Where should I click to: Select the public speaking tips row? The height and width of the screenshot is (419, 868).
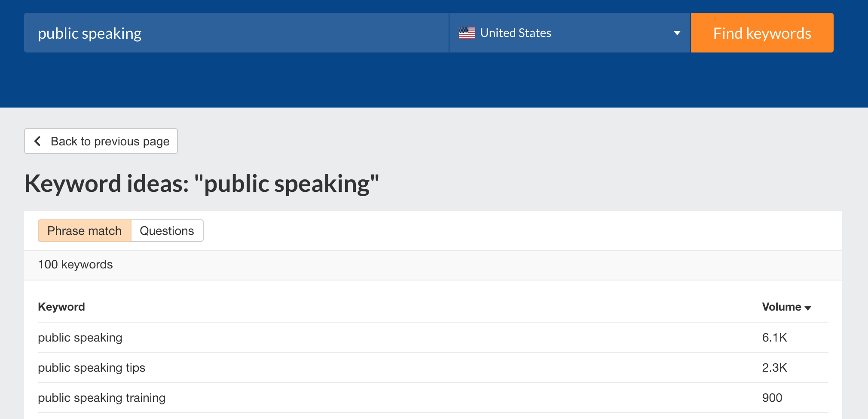(x=433, y=368)
